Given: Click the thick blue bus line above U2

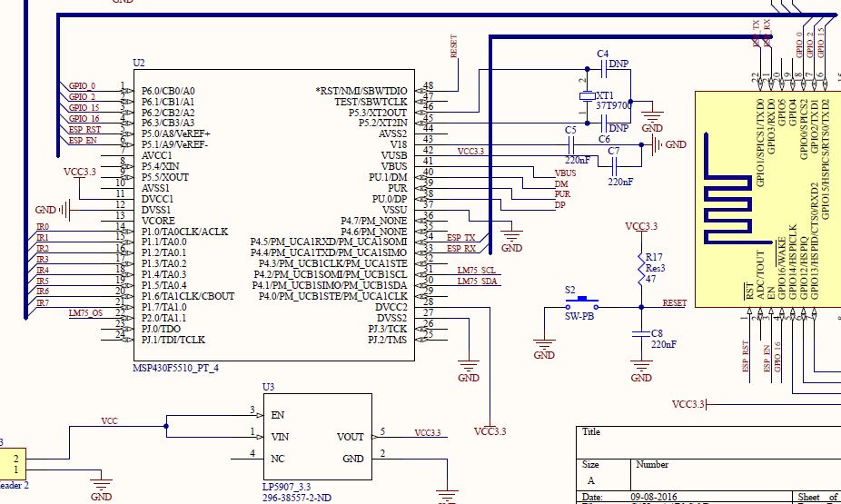Looking at the screenshot, I should pos(449,15).
